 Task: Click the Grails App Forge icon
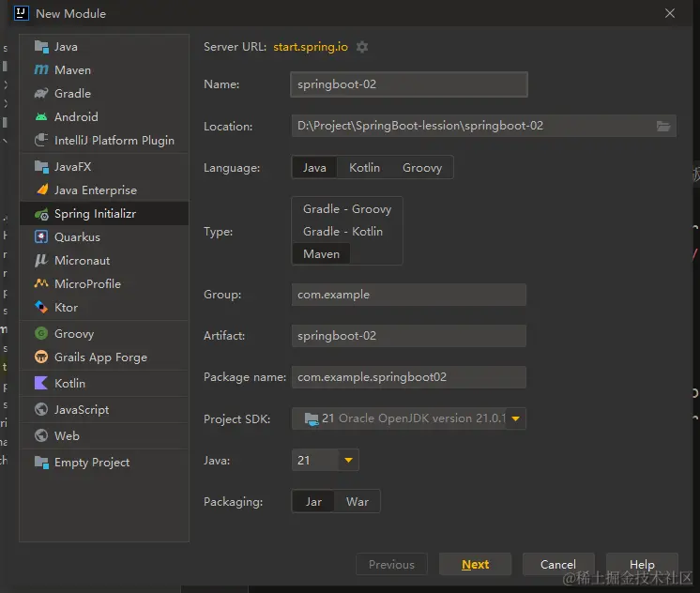click(41, 357)
